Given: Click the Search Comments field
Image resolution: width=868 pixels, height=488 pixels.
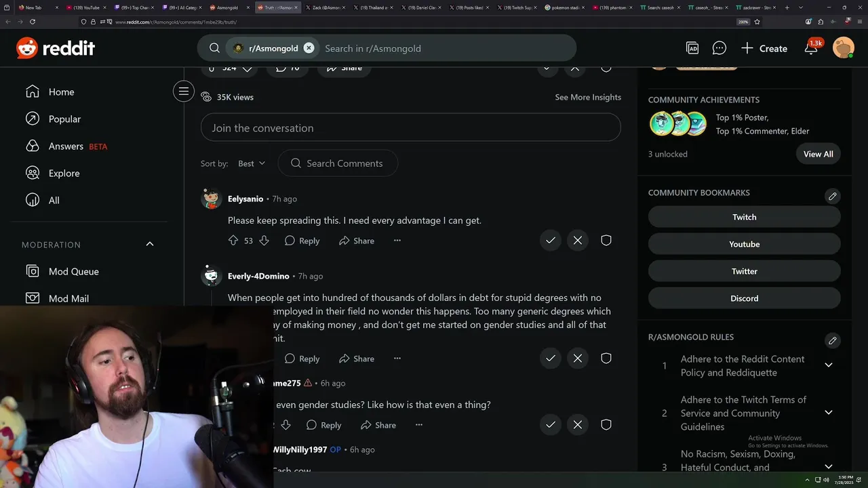Looking at the screenshot, I should (x=338, y=163).
